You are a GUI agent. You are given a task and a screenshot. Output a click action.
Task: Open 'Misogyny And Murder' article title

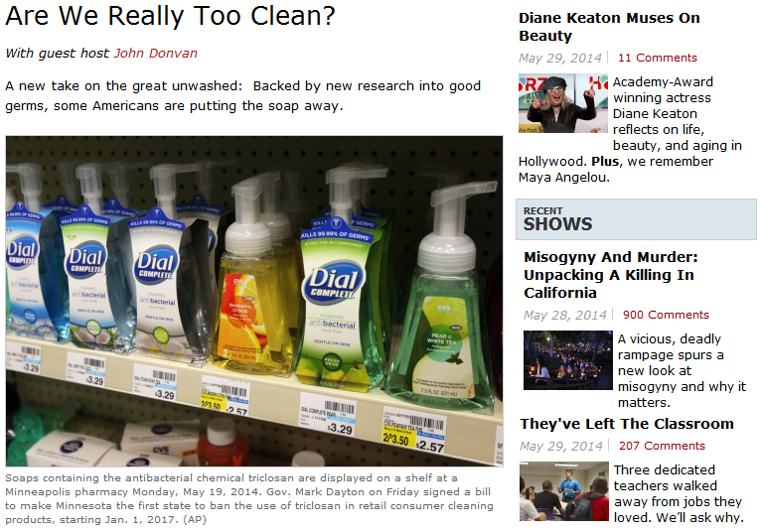coord(611,275)
